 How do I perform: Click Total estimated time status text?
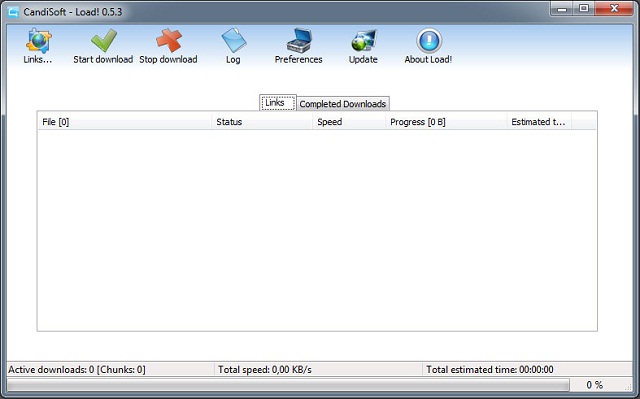(x=490, y=370)
